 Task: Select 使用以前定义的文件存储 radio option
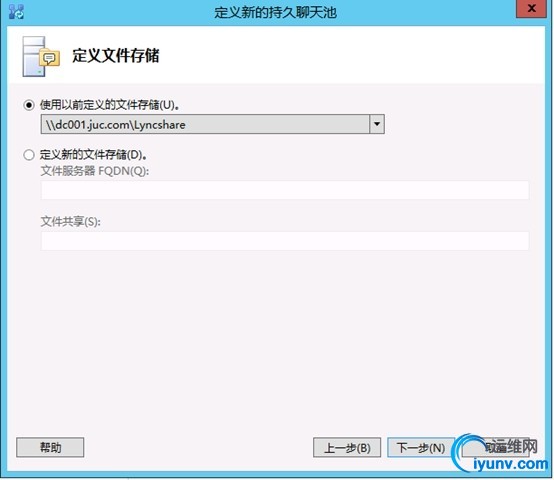click(29, 105)
